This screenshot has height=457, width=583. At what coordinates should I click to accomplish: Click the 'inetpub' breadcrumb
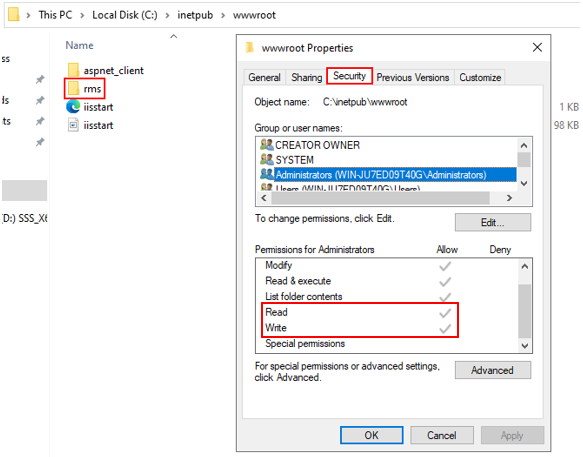tap(195, 15)
